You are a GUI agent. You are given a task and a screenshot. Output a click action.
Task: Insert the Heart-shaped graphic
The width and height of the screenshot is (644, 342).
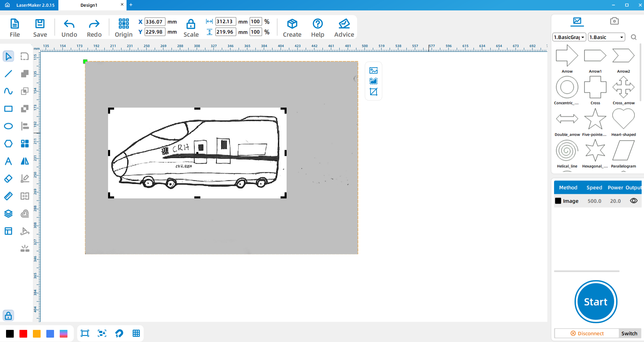[x=623, y=122]
